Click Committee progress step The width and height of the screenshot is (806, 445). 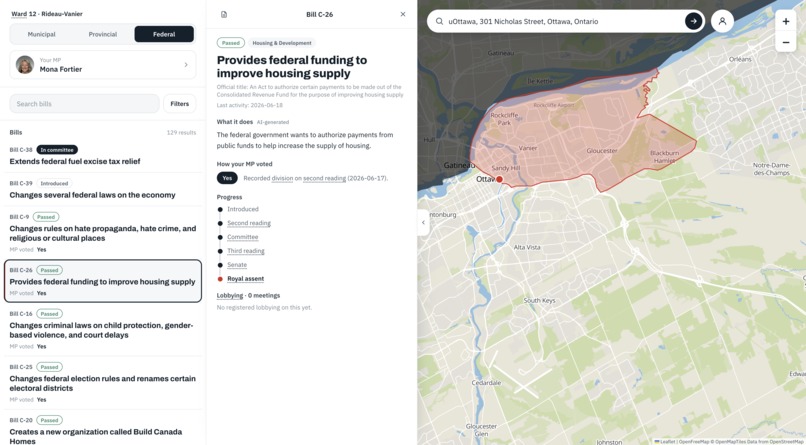tap(243, 237)
